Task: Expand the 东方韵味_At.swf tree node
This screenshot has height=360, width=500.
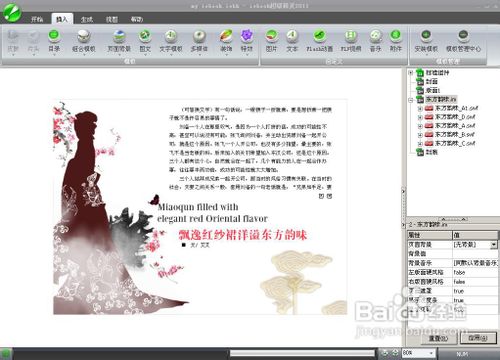Action: point(420,108)
